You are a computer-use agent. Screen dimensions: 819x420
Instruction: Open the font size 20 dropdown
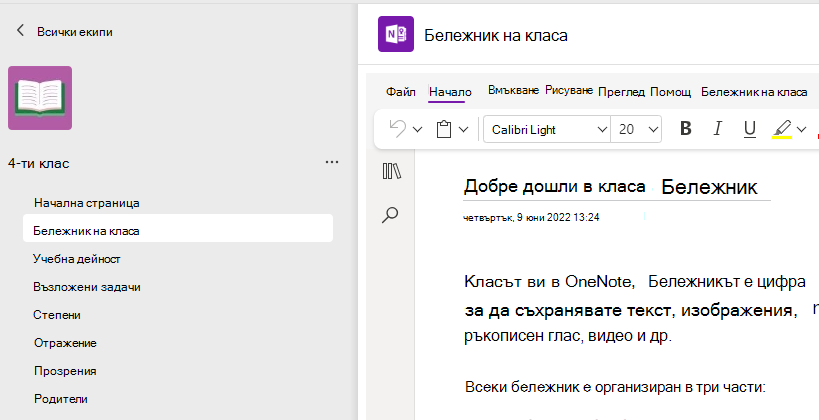click(x=636, y=129)
